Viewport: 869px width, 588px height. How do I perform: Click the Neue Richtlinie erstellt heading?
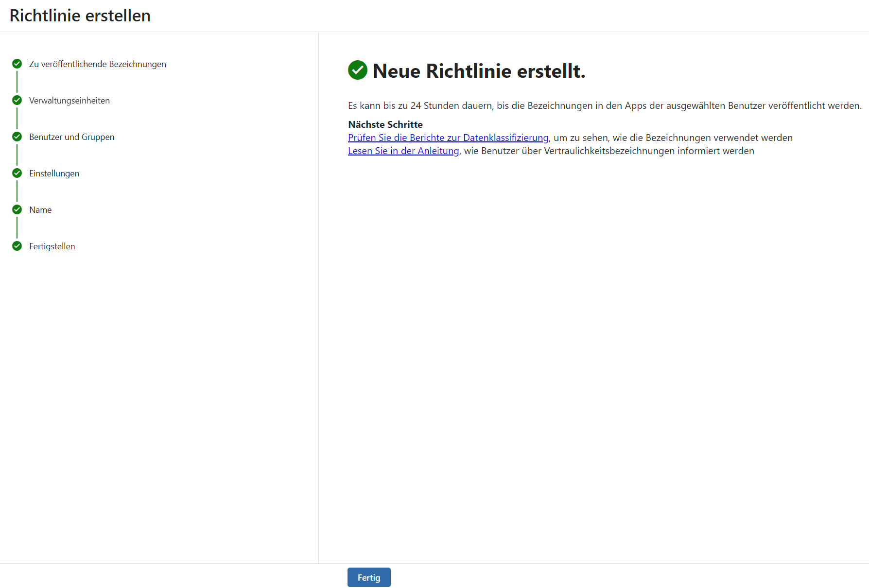[479, 71]
